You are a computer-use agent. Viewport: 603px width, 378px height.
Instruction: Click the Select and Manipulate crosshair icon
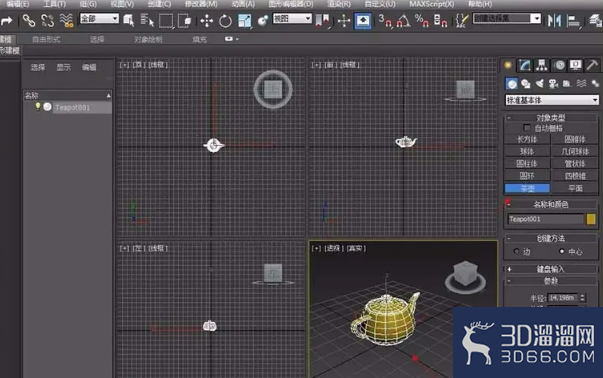click(x=343, y=21)
